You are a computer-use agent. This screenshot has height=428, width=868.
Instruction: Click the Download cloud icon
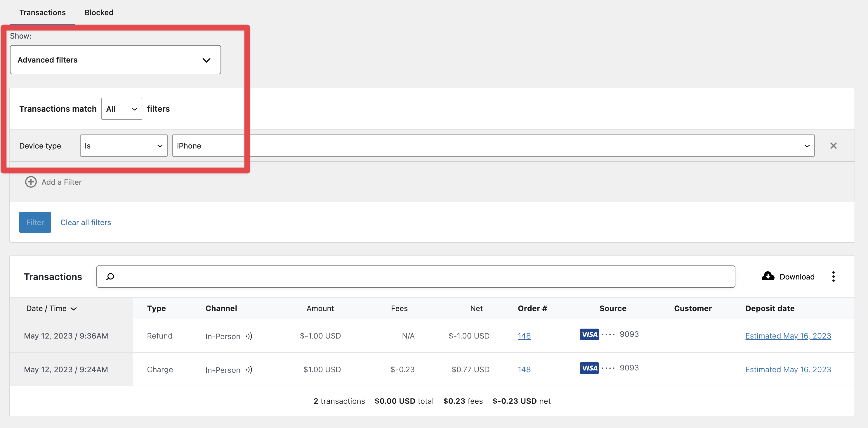pos(768,276)
